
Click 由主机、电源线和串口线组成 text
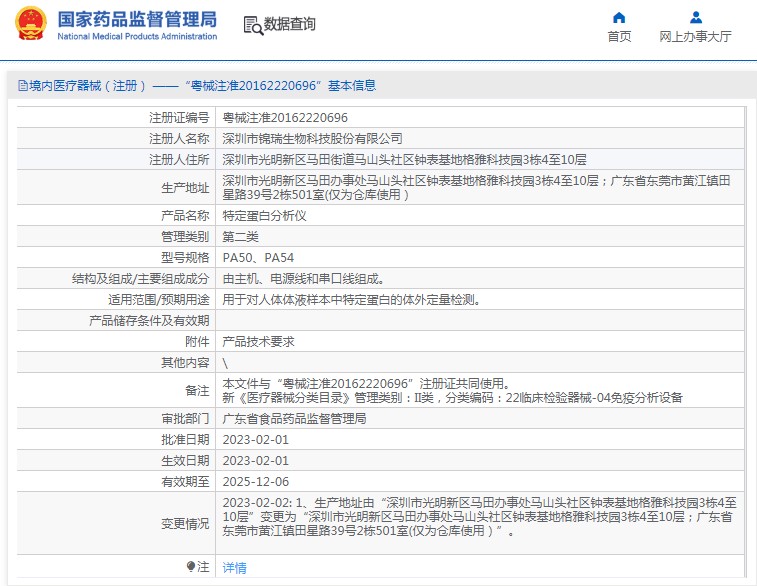[303, 279]
